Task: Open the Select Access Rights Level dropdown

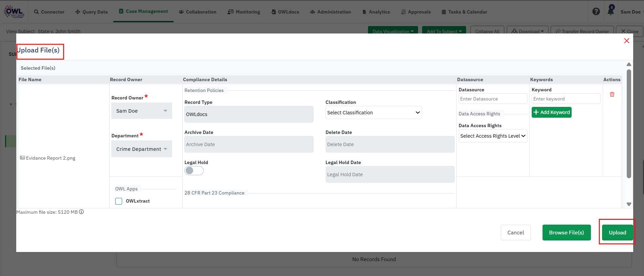Action: click(x=493, y=136)
